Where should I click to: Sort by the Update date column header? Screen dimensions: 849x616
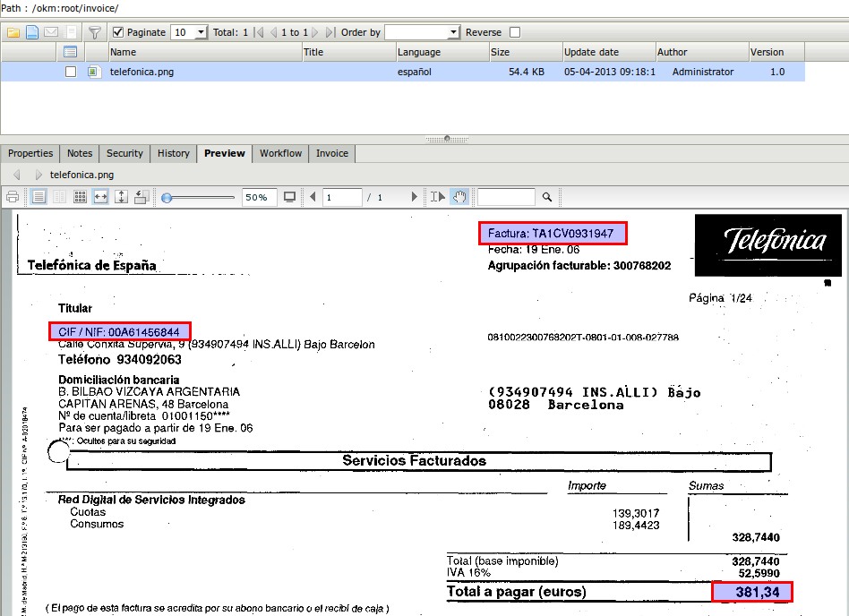click(x=609, y=52)
